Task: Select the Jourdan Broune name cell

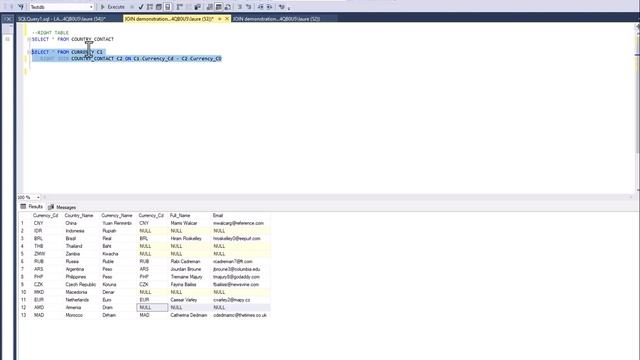Action: (190, 269)
